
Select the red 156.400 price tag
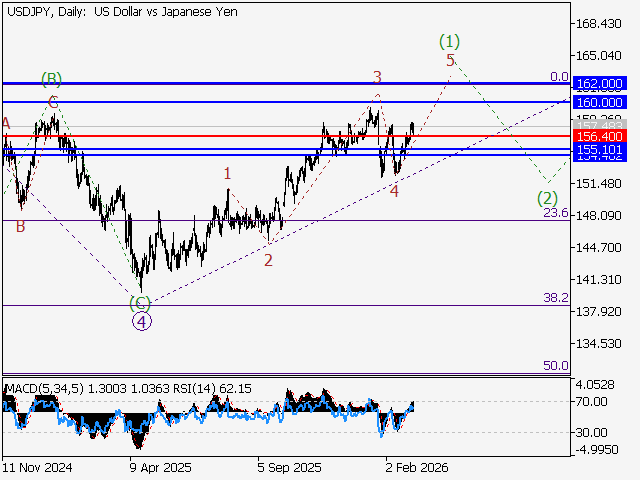(600, 136)
